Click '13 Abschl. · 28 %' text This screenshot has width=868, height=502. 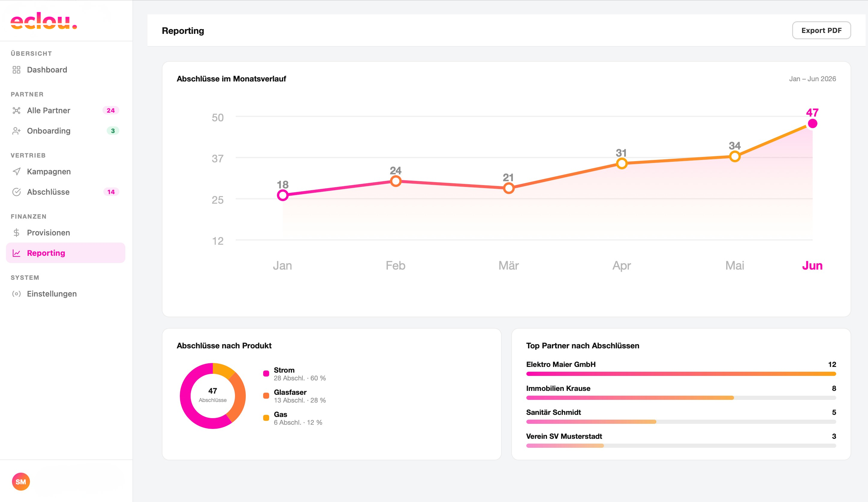(300, 400)
